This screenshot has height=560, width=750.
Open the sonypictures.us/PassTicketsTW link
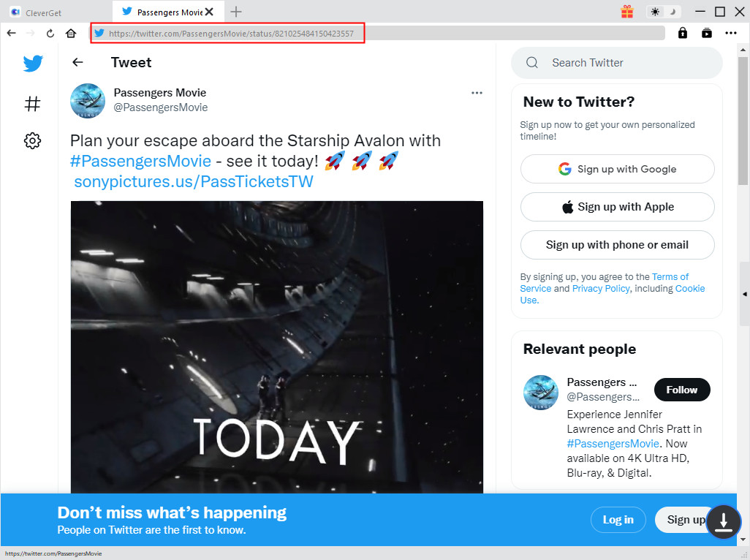click(194, 182)
